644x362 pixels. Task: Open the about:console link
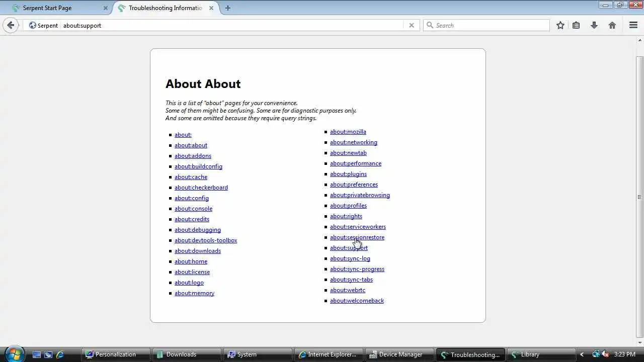[193, 209]
